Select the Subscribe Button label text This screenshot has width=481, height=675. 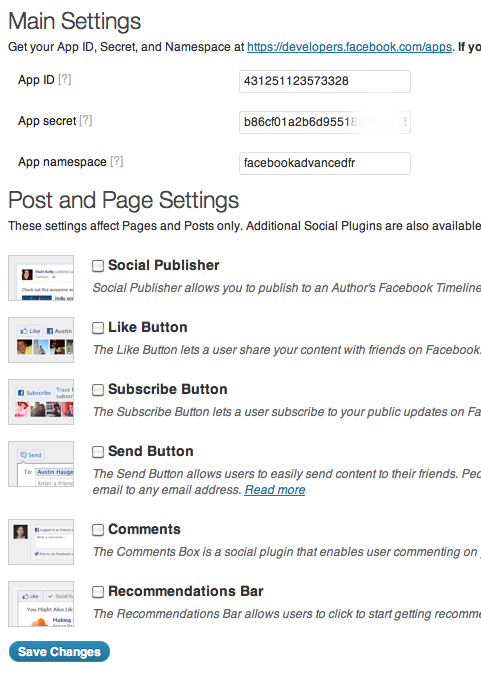tap(168, 389)
